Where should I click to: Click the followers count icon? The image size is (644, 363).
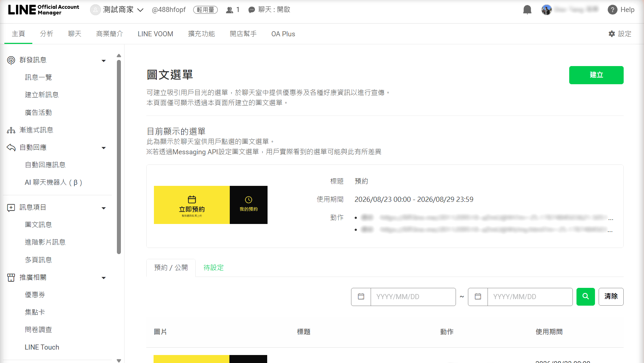[x=229, y=10]
